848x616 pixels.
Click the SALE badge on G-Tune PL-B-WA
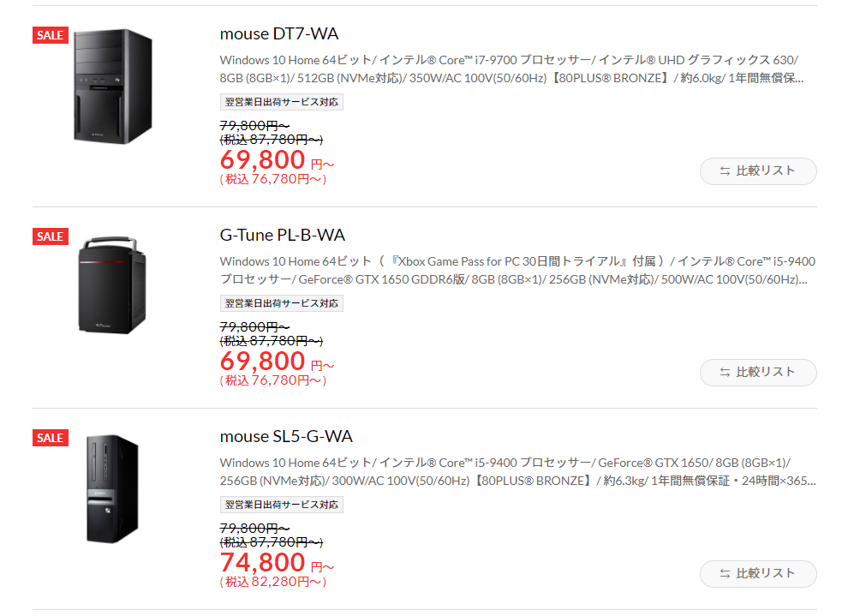pos(51,236)
